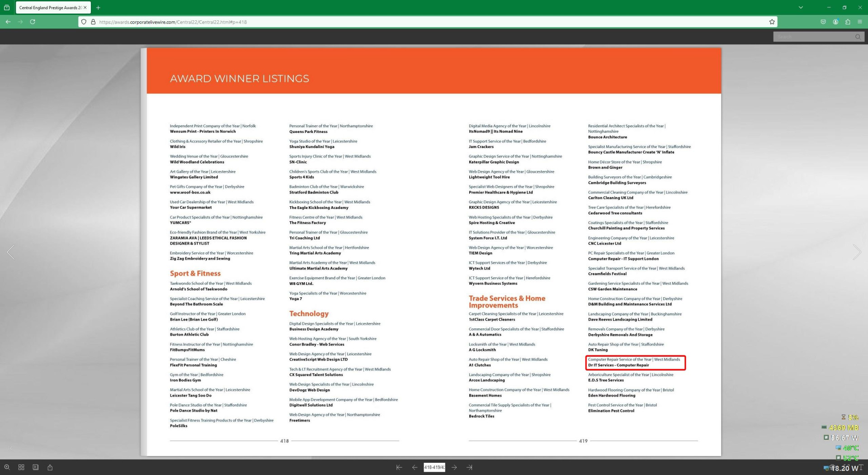
Task: Go to the previous page arrow in bottom bar
Action: pyautogui.click(x=415, y=467)
